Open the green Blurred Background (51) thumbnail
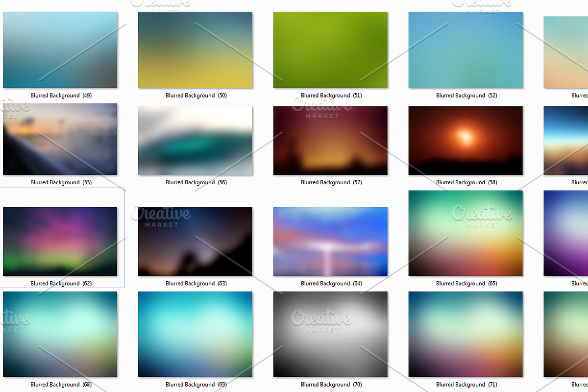The image size is (588, 392). [x=331, y=50]
